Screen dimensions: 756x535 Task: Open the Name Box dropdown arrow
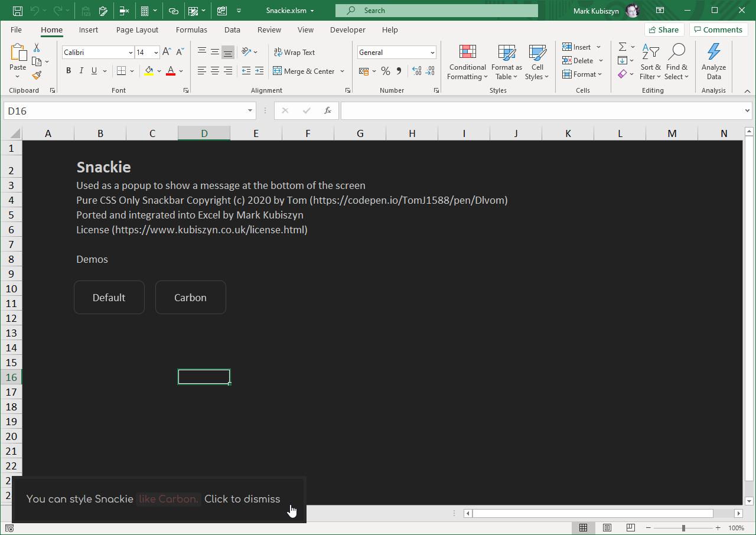tap(250, 111)
